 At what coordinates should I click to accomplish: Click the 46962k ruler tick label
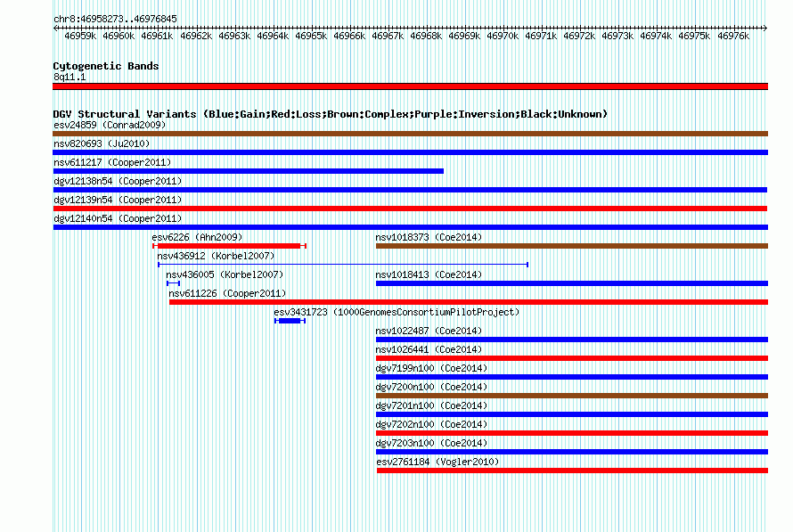[196, 36]
